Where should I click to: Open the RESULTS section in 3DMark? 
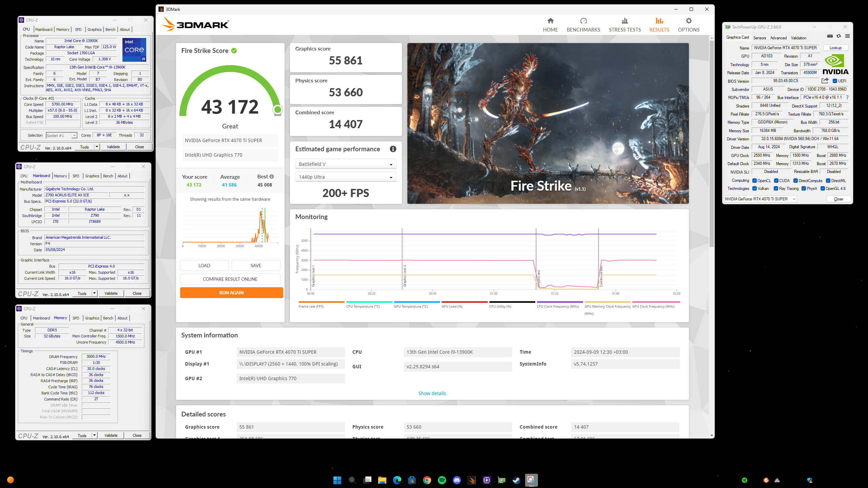659,25
